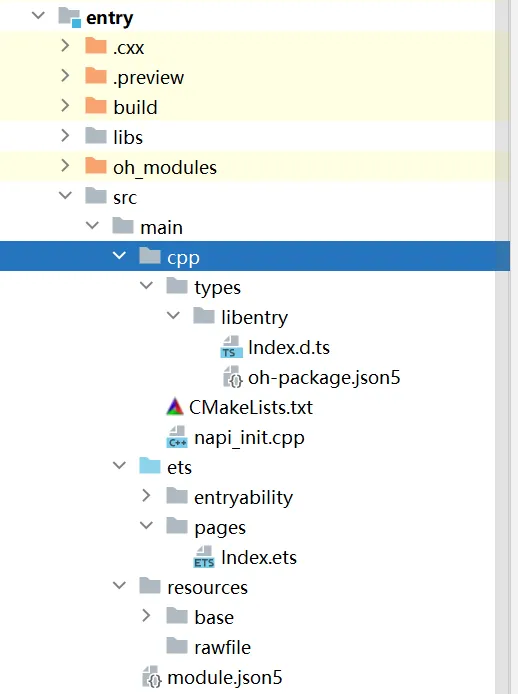Click the CMakeLists.txt triangle file icon

click(x=175, y=407)
